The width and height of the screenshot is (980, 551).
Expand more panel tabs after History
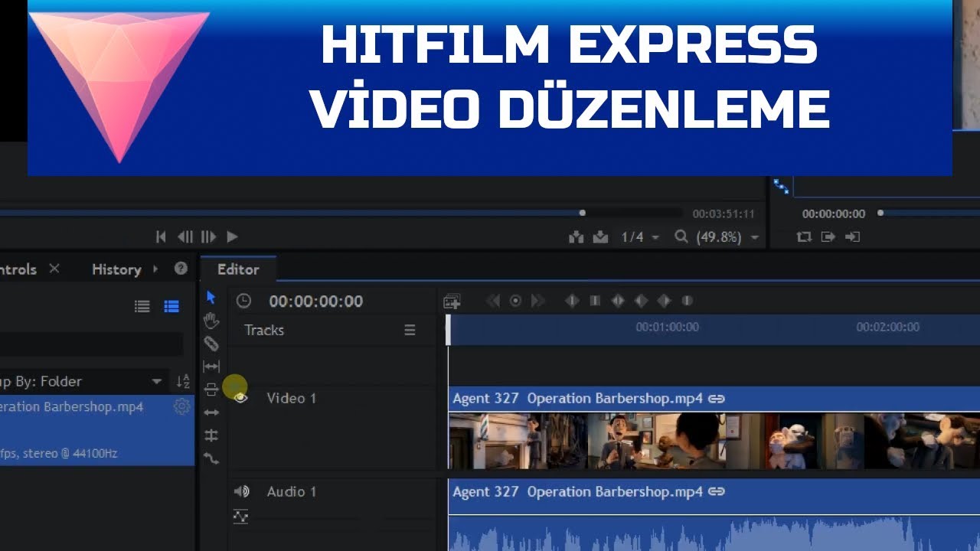tap(155, 269)
